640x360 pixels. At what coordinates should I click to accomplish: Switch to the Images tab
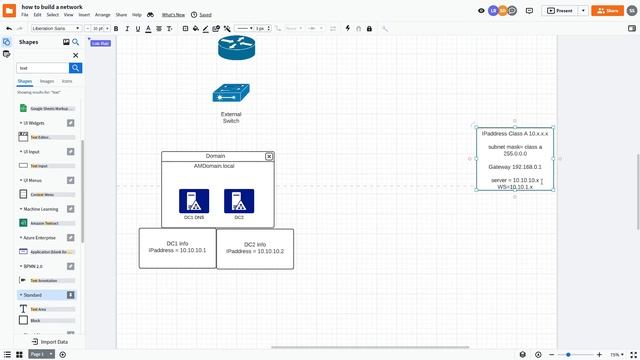click(47, 81)
